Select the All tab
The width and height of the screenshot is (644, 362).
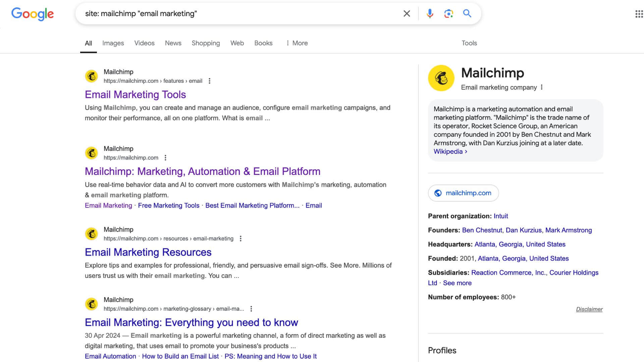[x=88, y=43]
